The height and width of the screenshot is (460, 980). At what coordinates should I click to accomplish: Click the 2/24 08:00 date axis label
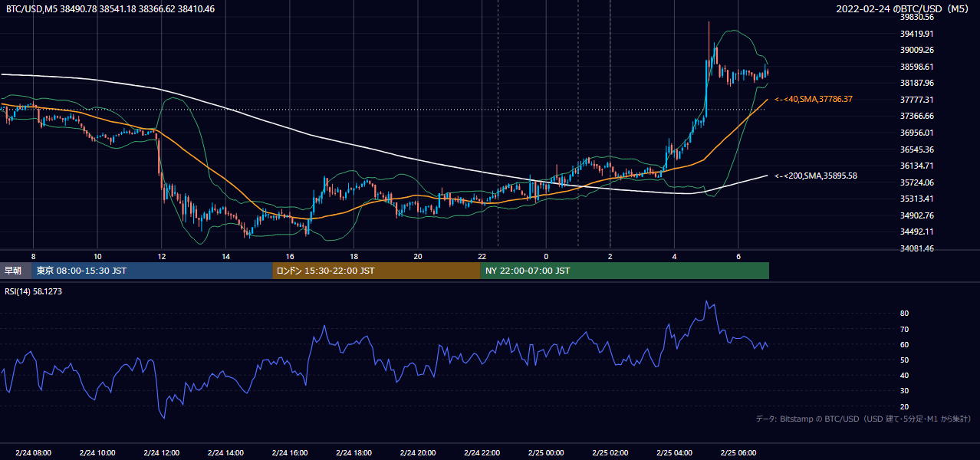pyautogui.click(x=33, y=452)
